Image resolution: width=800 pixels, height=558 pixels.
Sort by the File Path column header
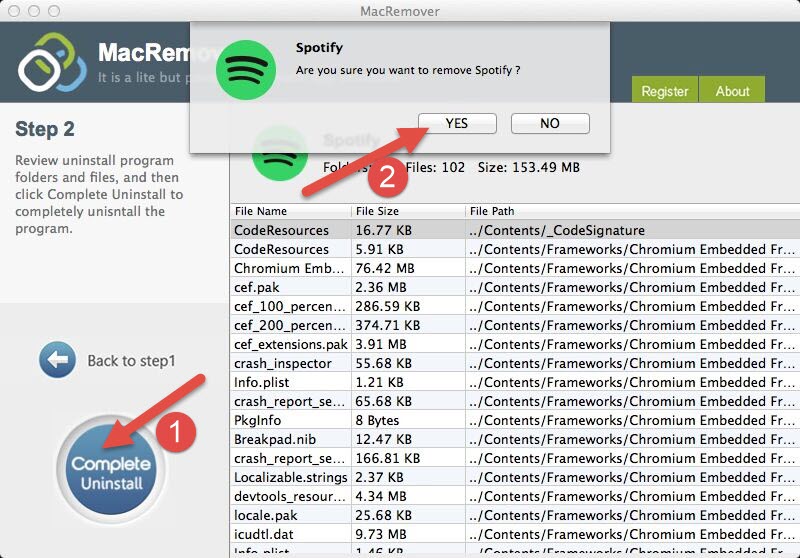(633, 211)
